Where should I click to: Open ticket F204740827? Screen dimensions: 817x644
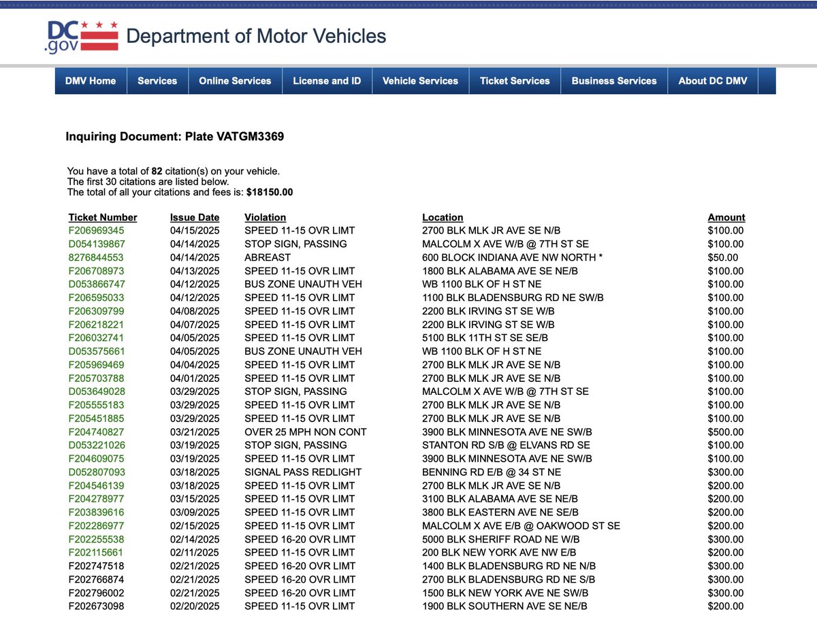(x=97, y=432)
